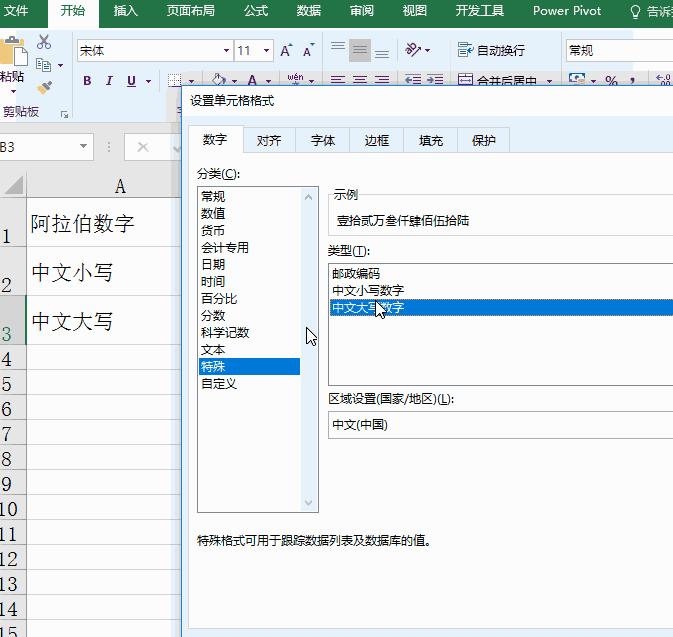Screen dimensions: 673x637
Task: Open the 区域设置 中文(中国) locale dropdown
Action: 500,425
